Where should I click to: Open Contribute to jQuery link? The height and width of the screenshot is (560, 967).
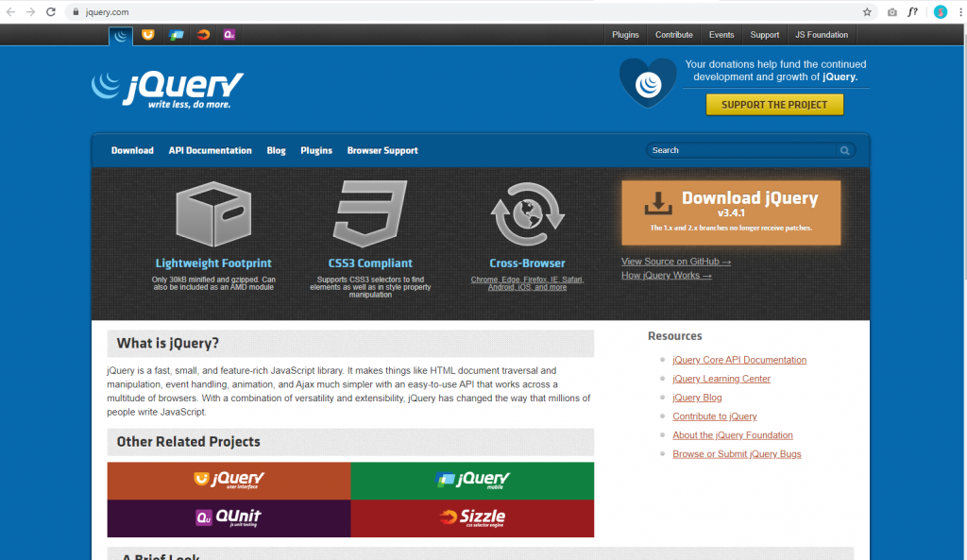pos(715,416)
